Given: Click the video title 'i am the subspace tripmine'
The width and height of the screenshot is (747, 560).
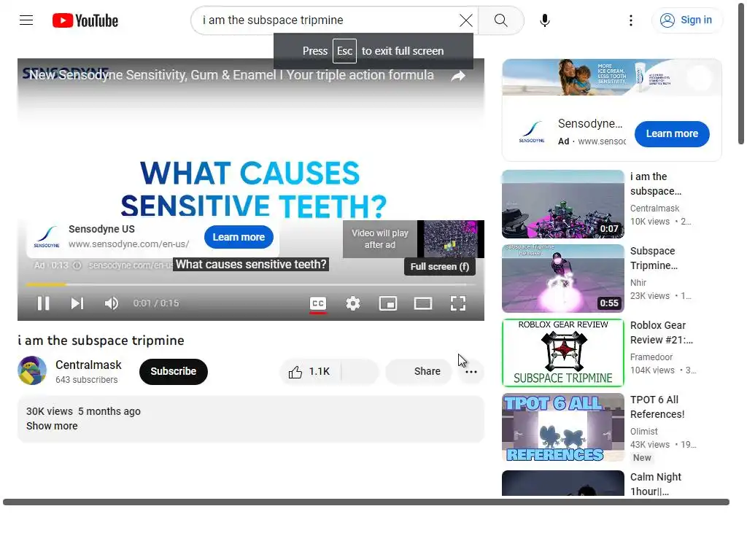Looking at the screenshot, I should point(101,341).
